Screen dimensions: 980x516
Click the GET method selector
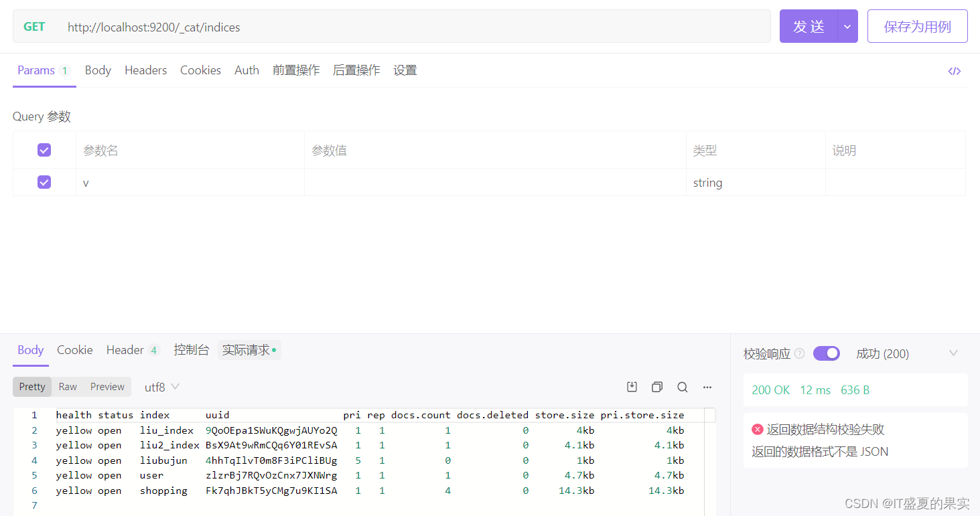[x=34, y=27]
